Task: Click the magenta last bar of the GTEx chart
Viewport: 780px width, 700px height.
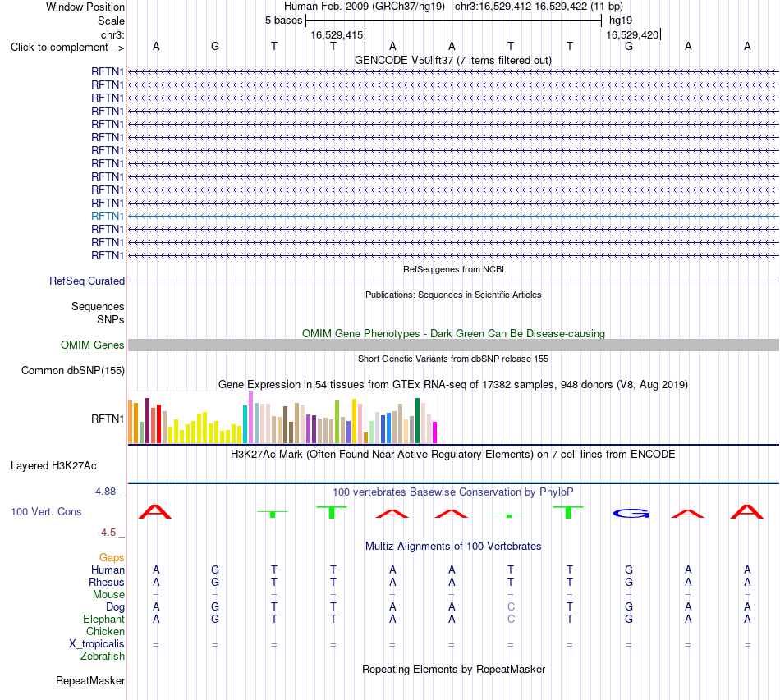Action: point(435,432)
